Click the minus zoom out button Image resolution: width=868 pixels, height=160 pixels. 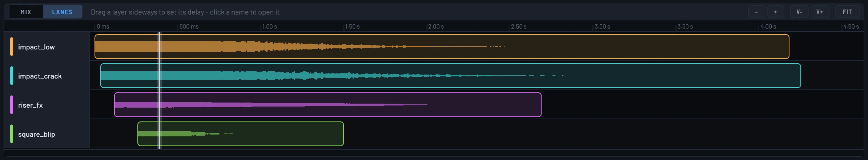pos(756,12)
